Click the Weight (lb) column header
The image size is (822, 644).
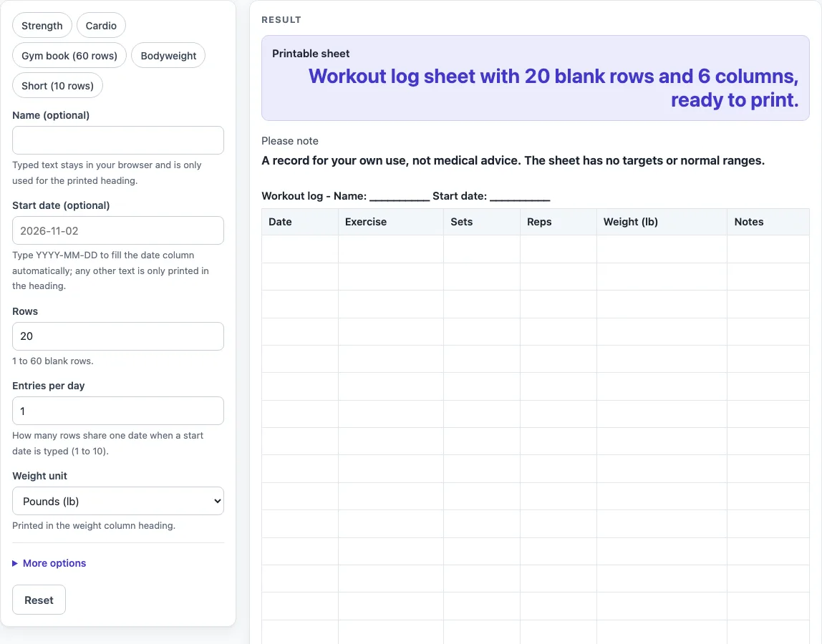pos(662,222)
